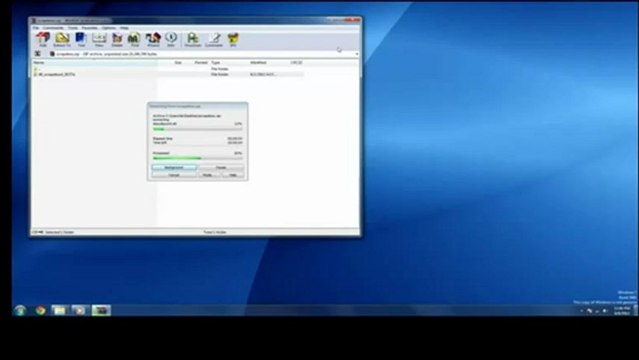
Task: Select the second folder row in archive list
Action: pyautogui.click(x=168, y=74)
